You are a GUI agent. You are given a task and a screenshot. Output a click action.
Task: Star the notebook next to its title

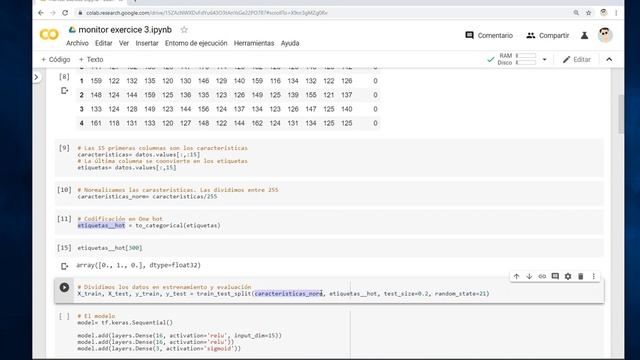(x=184, y=30)
